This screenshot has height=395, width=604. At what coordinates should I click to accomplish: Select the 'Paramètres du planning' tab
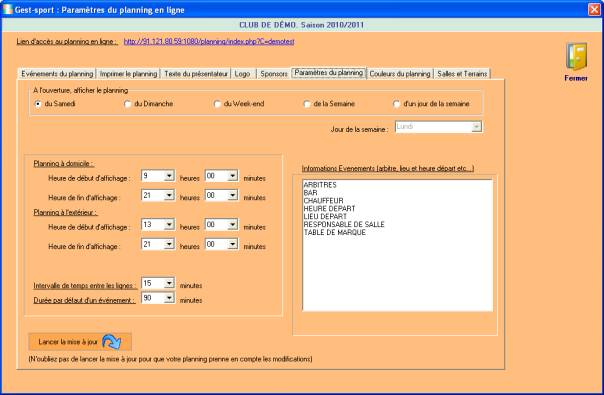pyautogui.click(x=329, y=72)
